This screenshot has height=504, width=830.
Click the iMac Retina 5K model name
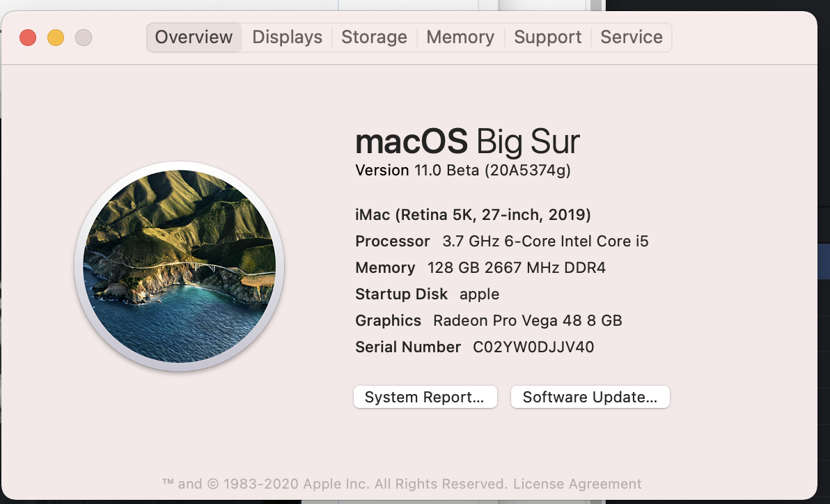click(473, 214)
